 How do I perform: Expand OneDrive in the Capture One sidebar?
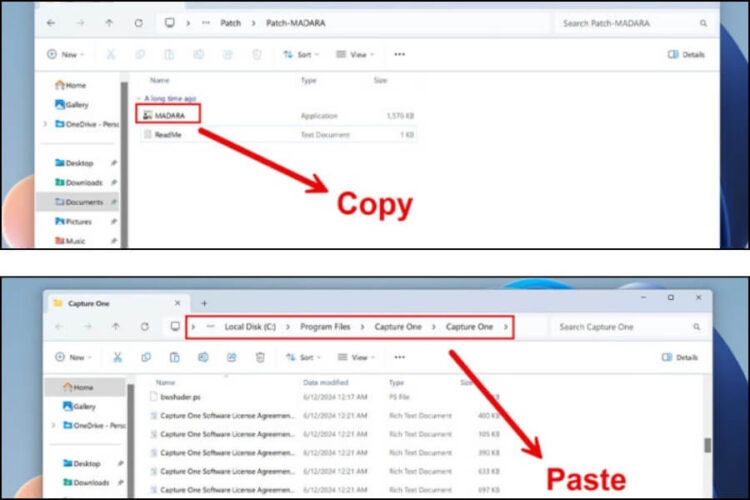54,425
